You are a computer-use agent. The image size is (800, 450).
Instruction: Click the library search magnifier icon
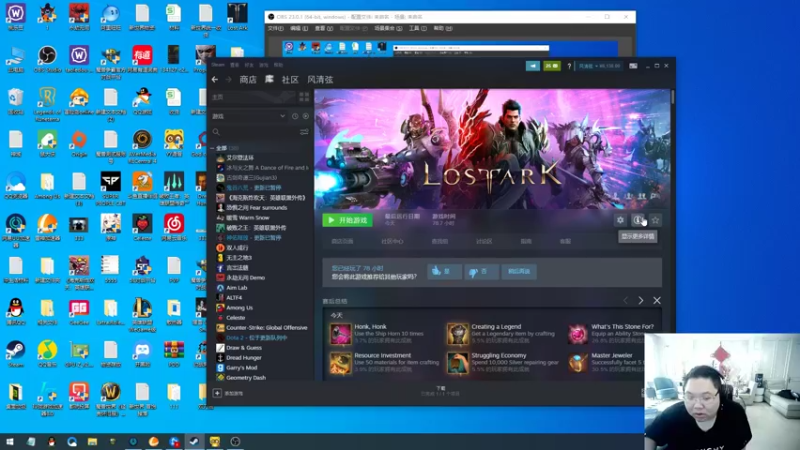pyautogui.click(x=216, y=132)
